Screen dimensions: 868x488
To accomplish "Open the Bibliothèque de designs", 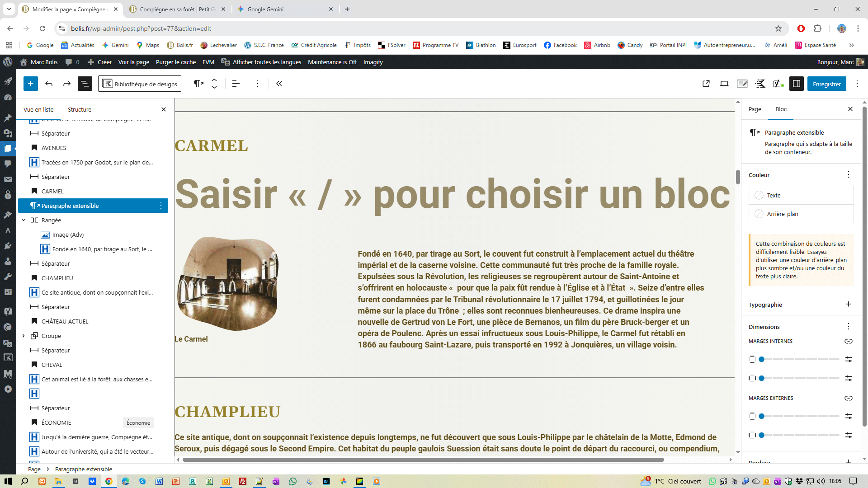I will 140,84.
